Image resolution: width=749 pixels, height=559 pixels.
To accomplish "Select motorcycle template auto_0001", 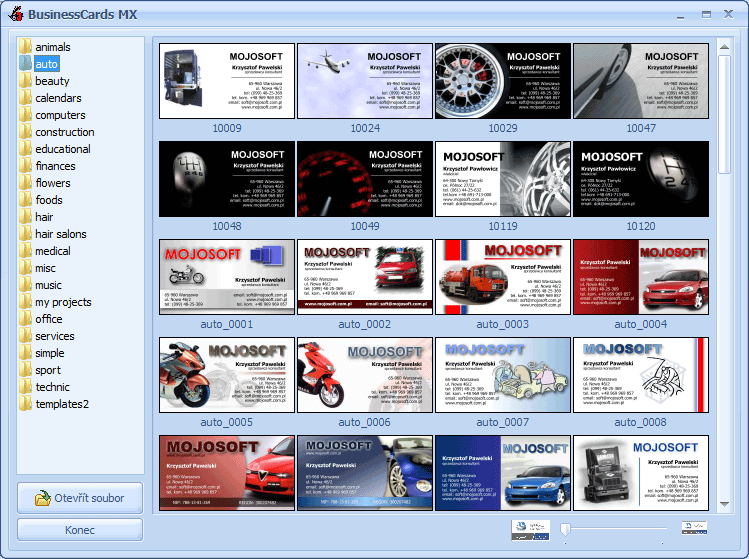I will (227, 277).
